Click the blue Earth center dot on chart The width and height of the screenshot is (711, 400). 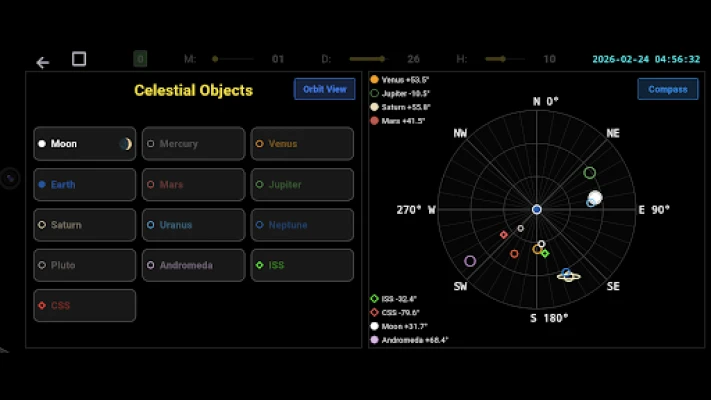[537, 209]
